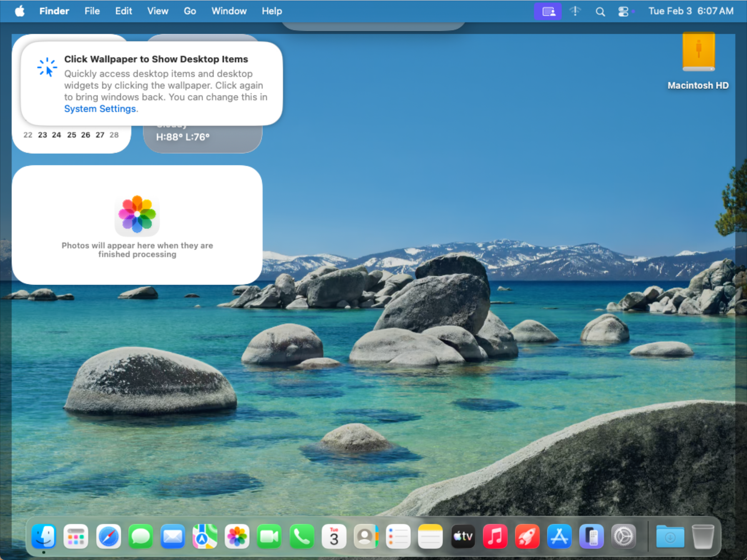Click the Apple TV dock icon
Viewport: 747px width, 560px height.
click(463, 537)
